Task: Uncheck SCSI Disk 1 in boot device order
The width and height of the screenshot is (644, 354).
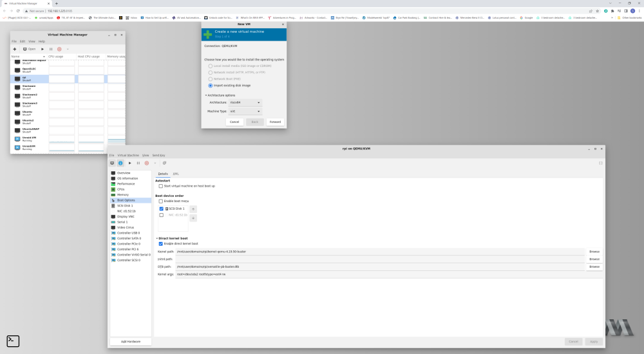Action: pos(162,209)
